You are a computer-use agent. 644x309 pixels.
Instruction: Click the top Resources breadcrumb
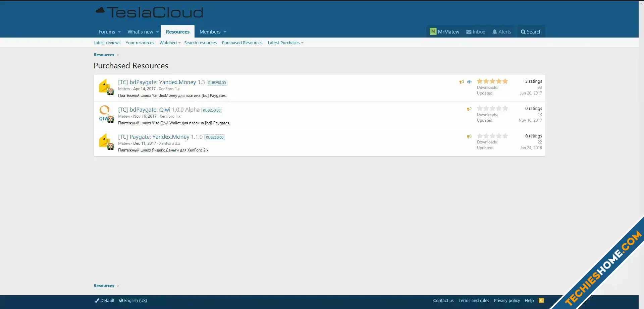coord(104,55)
